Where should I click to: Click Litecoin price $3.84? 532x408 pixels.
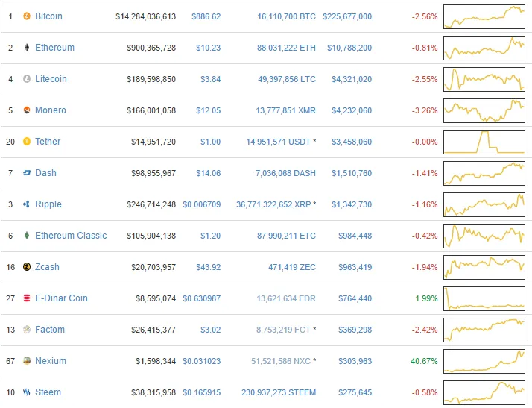(x=210, y=79)
